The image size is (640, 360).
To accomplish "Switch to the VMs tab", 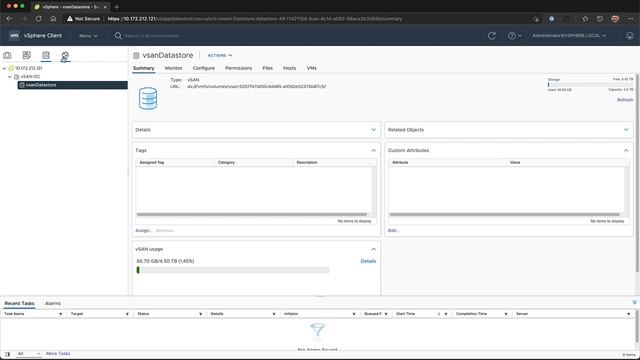I will (x=311, y=68).
